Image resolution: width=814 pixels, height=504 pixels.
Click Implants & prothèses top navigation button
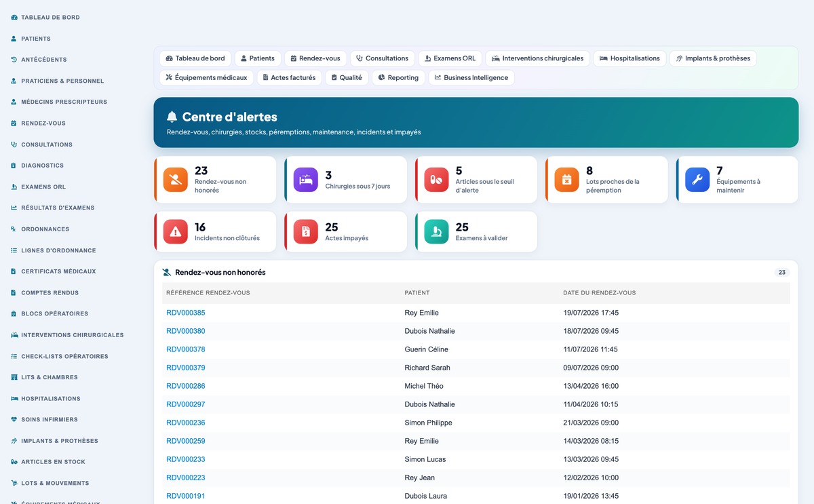pyautogui.click(x=713, y=58)
